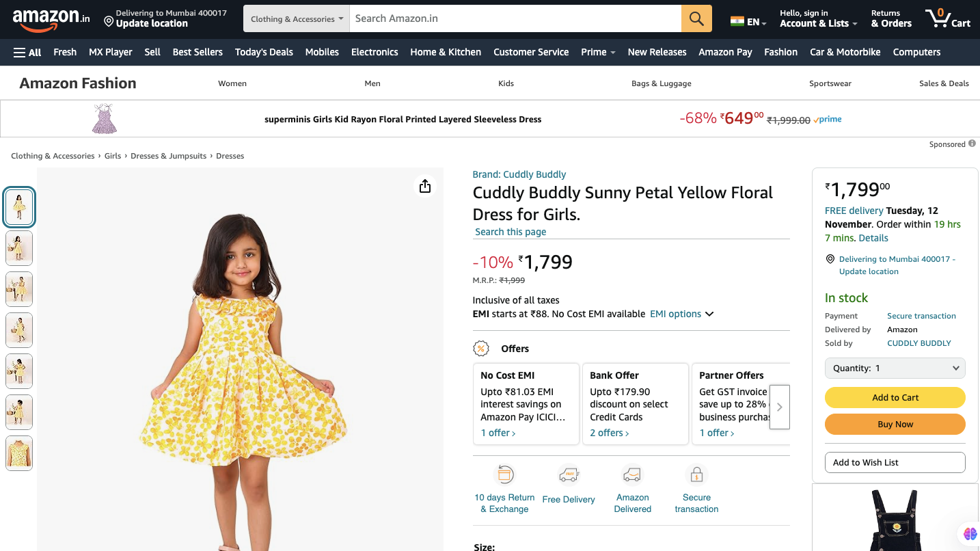Viewport: 980px width, 551px height.
Task: Open the Clothing & Accessories search category dropdown
Action: tap(297, 18)
